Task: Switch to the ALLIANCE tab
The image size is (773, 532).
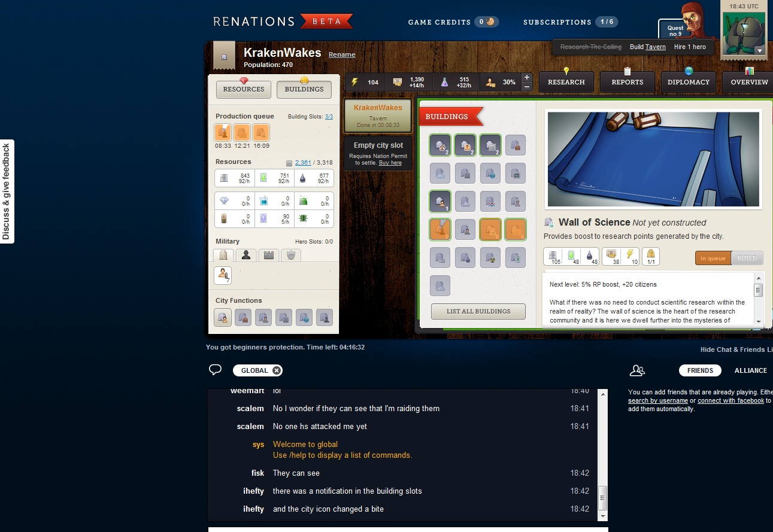Action: pyautogui.click(x=751, y=370)
